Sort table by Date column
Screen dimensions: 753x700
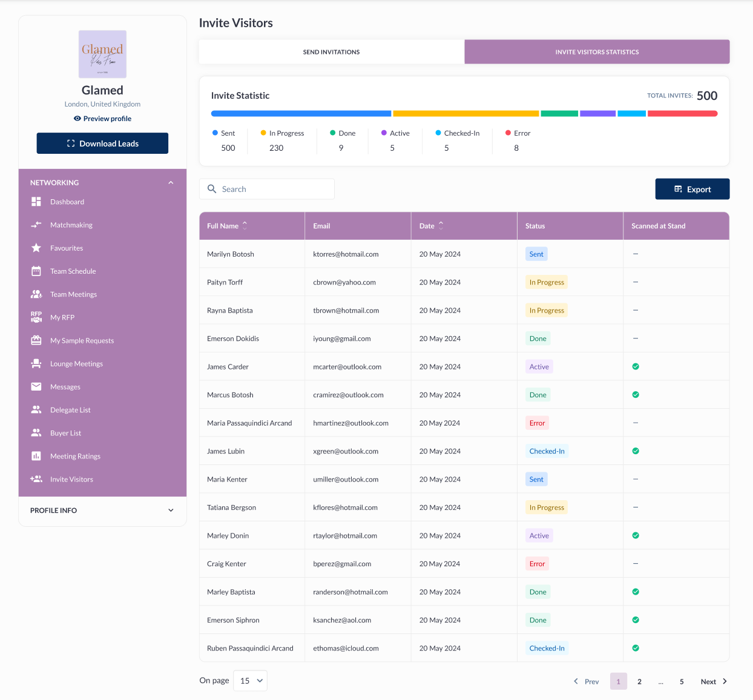click(441, 225)
